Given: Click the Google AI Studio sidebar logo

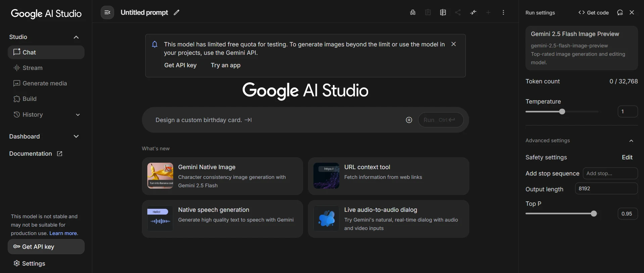Looking at the screenshot, I should [x=46, y=13].
